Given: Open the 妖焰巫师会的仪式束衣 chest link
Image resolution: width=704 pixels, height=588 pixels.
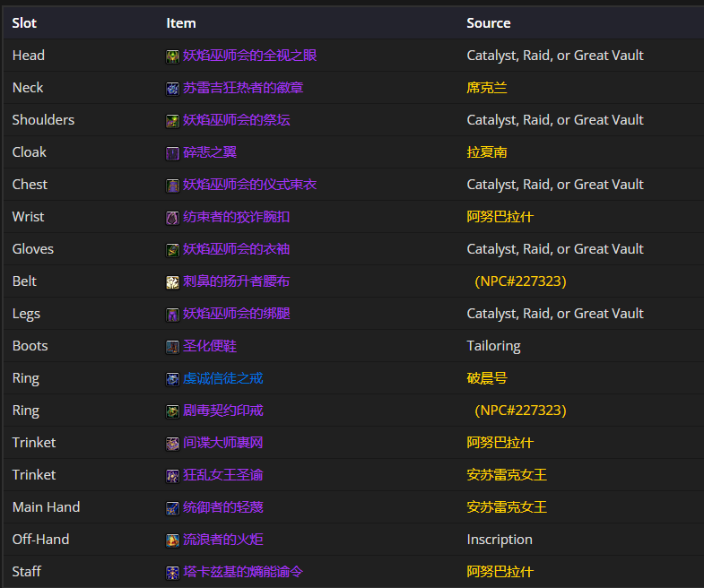Looking at the screenshot, I should coord(249,185).
